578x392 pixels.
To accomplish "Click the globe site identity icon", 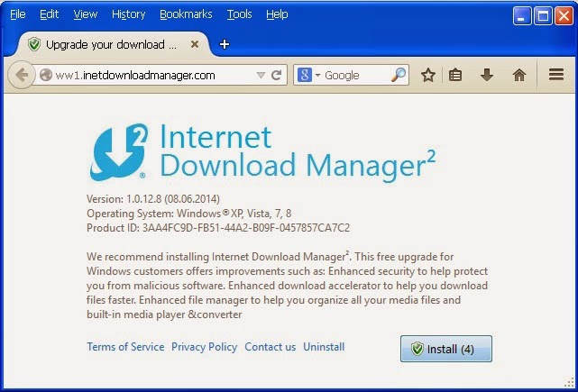I will pos(46,75).
